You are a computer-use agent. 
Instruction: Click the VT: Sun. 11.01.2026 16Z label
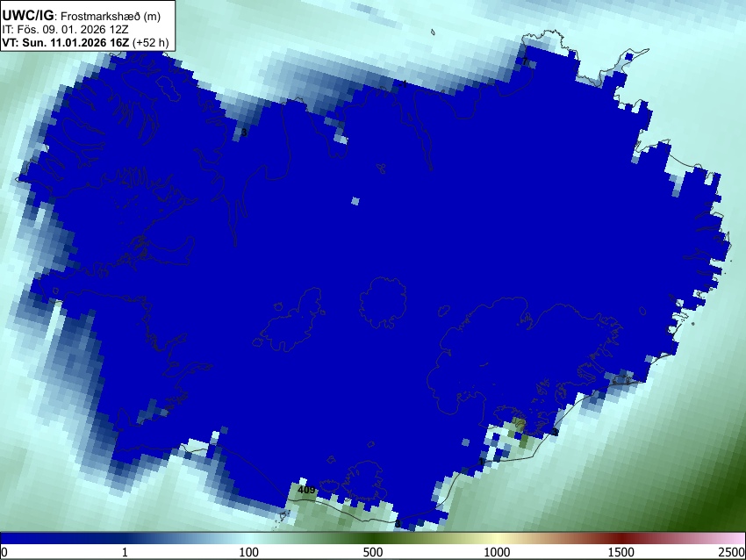coord(65,42)
